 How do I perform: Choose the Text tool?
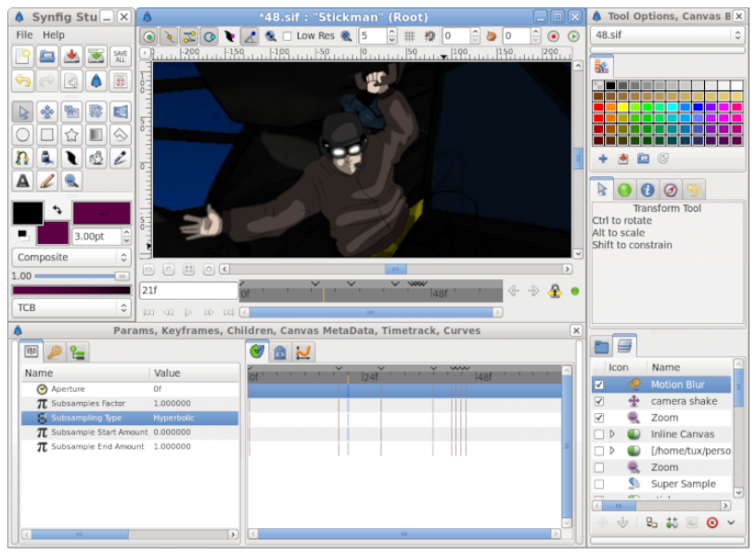click(23, 181)
